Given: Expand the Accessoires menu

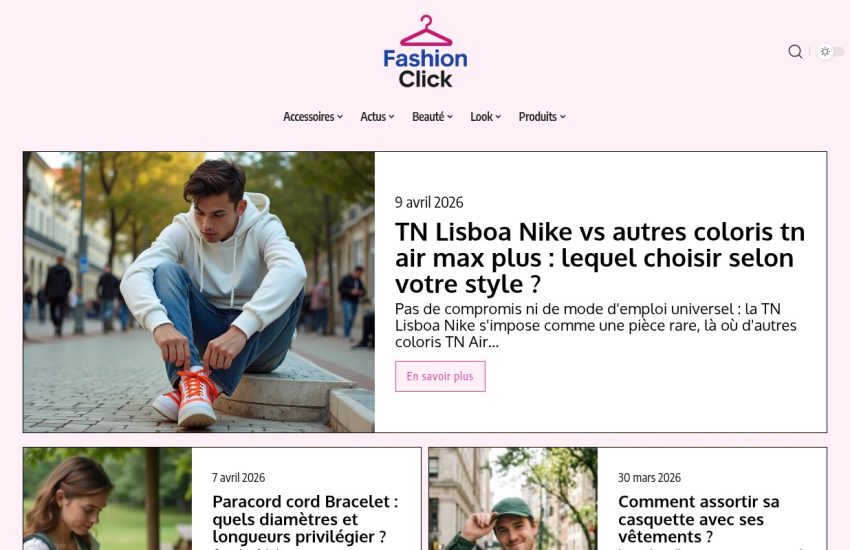Looking at the screenshot, I should pyautogui.click(x=313, y=117).
